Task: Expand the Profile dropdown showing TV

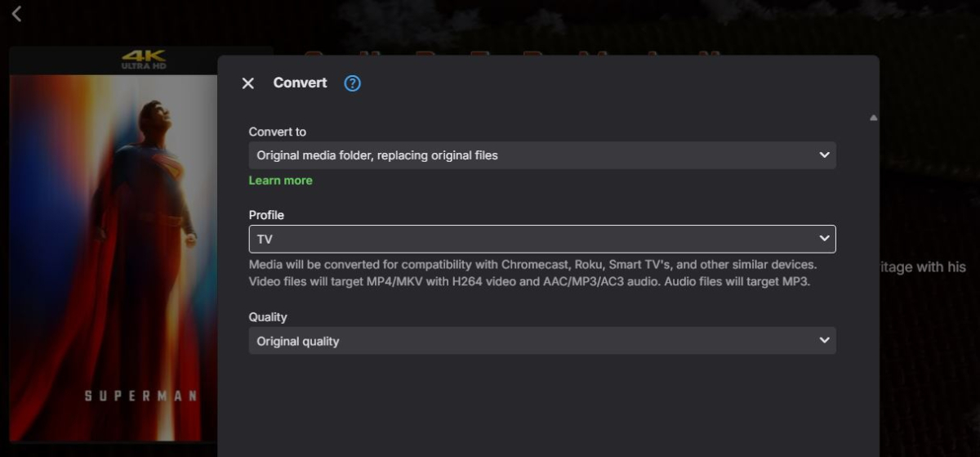Action: [x=541, y=239]
